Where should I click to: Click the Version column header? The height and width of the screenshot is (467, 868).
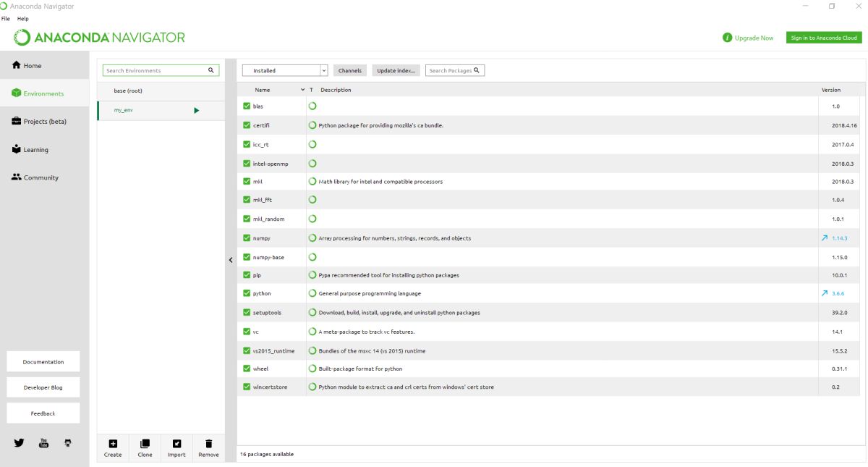click(x=831, y=90)
